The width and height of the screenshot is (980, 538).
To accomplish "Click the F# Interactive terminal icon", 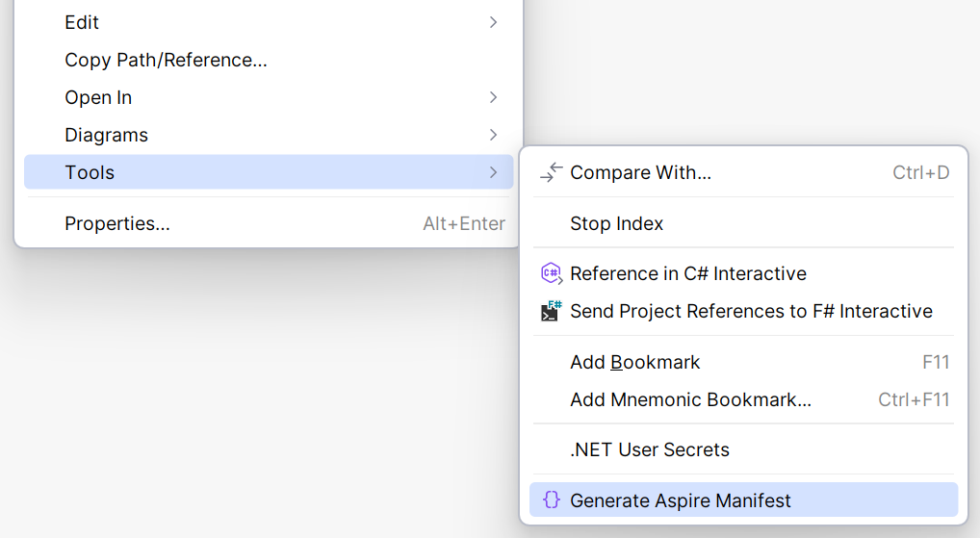I will tap(551, 311).
